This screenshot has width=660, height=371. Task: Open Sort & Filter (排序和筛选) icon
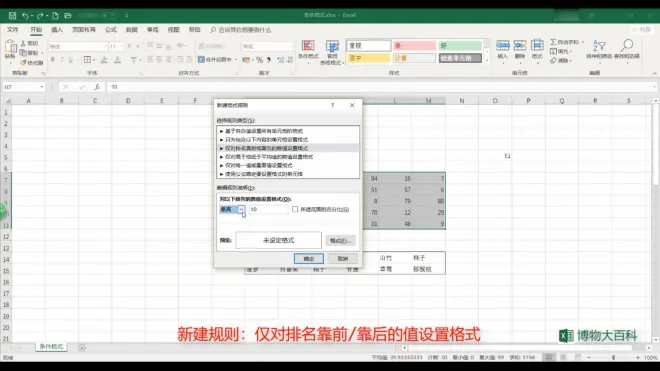point(599,49)
